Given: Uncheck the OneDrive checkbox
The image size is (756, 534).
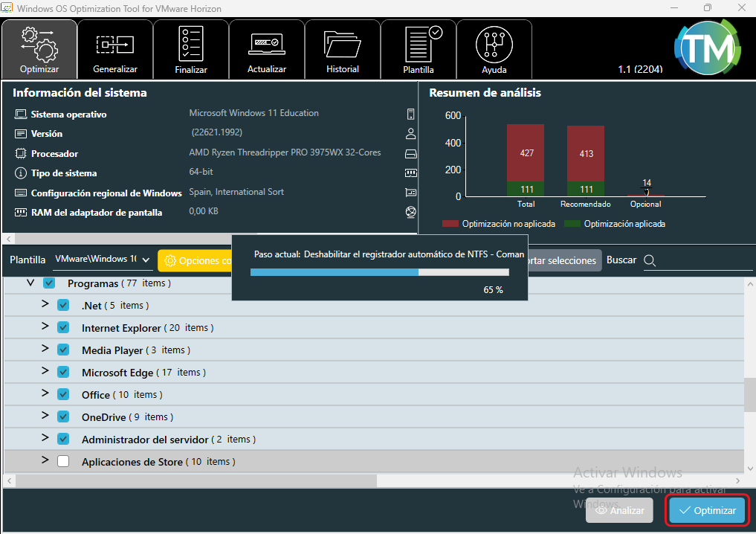Looking at the screenshot, I should pyautogui.click(x=63, y=416).
